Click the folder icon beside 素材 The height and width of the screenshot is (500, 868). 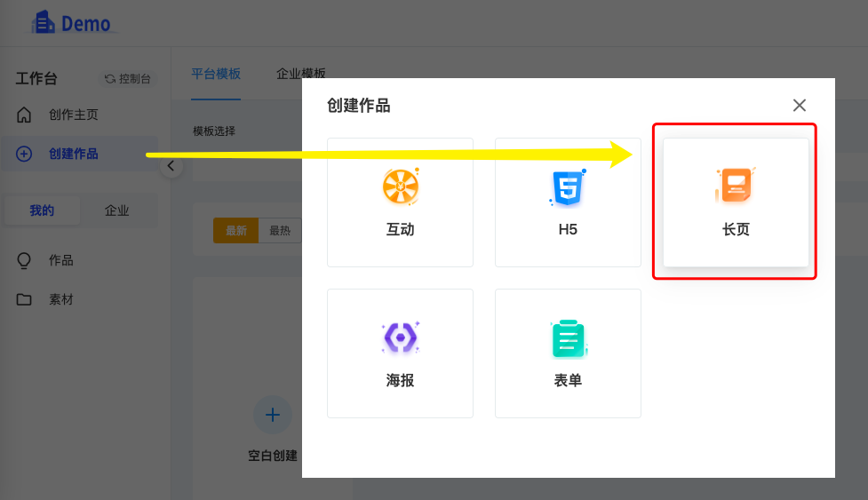(x=24, y=300)
